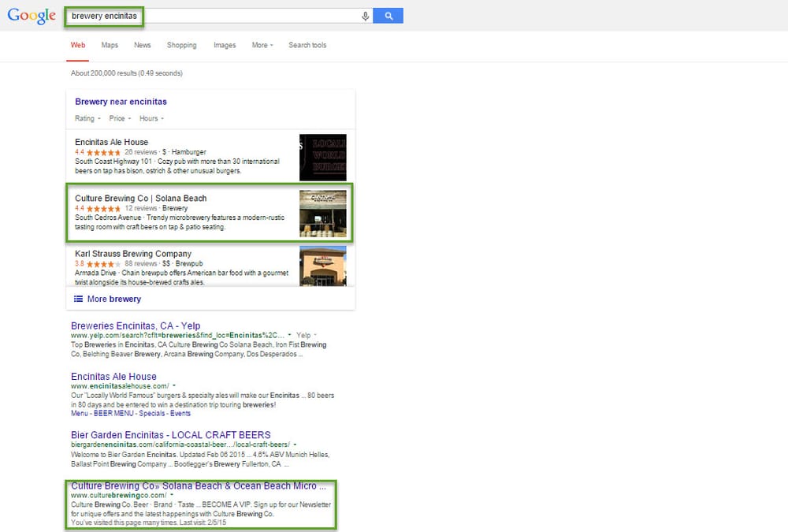Expand the arrow next to the grey Yelp label

pyautogui.click(x=315, y=335)
